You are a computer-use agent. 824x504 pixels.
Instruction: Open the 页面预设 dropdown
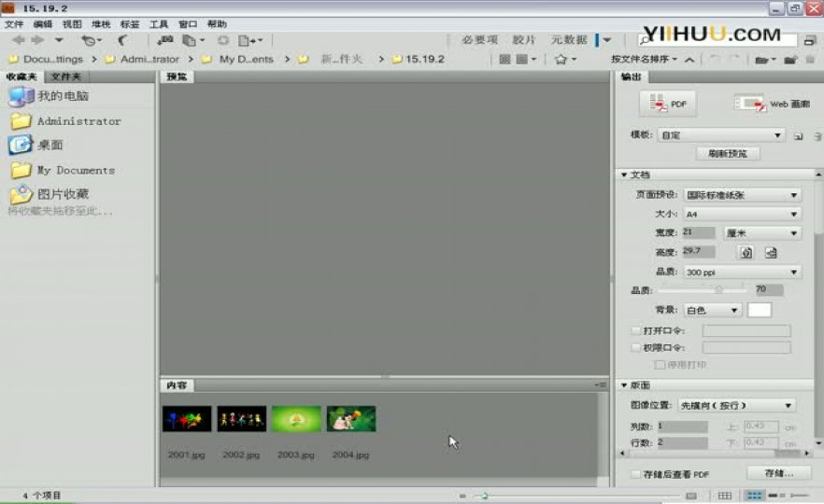pos(742,195)
